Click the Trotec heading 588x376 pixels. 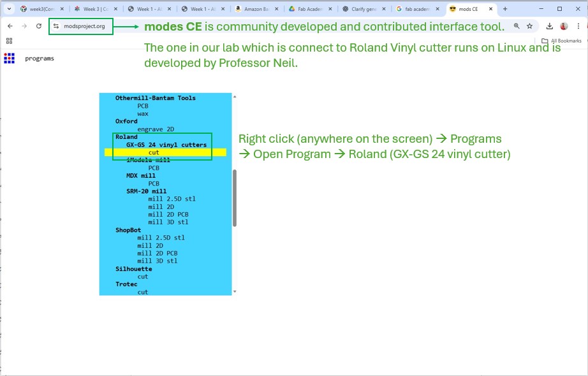click(x=126, y=284)
